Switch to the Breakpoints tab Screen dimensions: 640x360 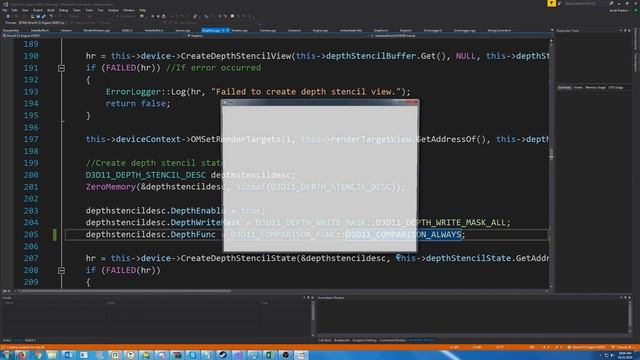[x=342, y=340]
